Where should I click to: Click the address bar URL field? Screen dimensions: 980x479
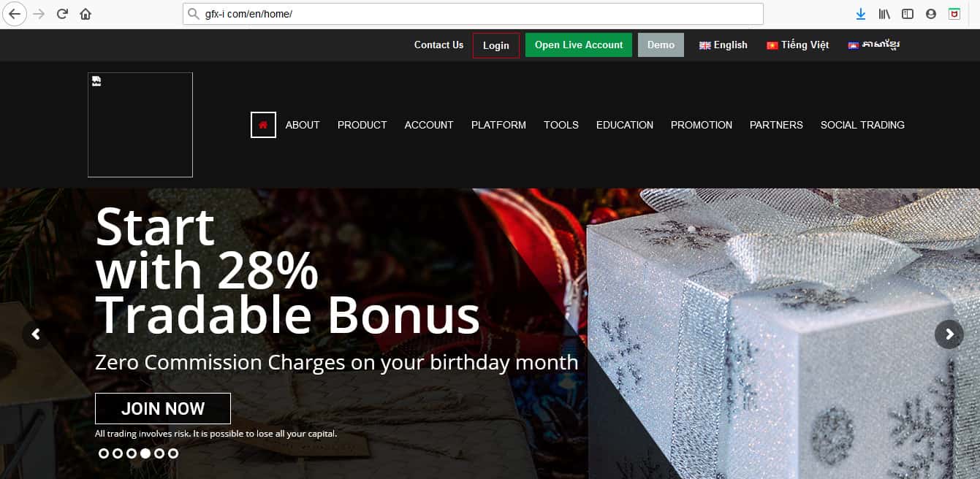tap(473, 14)
